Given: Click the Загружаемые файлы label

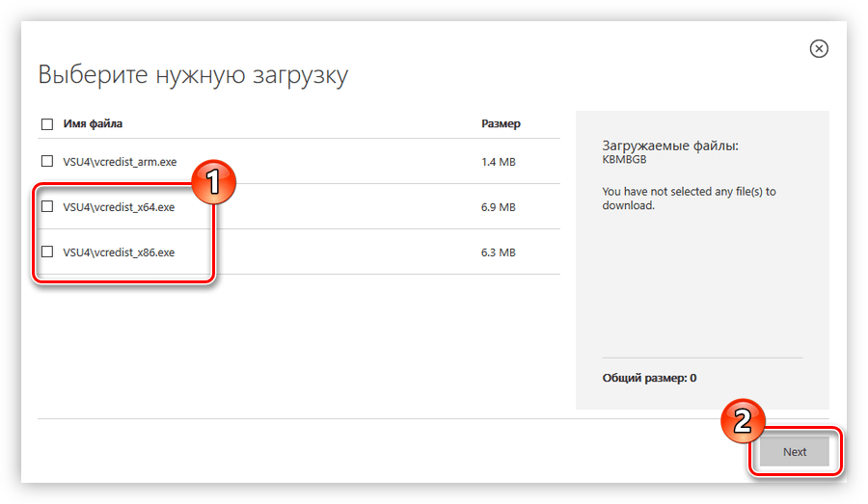Looking at the screenshot, I should point(669,146).
